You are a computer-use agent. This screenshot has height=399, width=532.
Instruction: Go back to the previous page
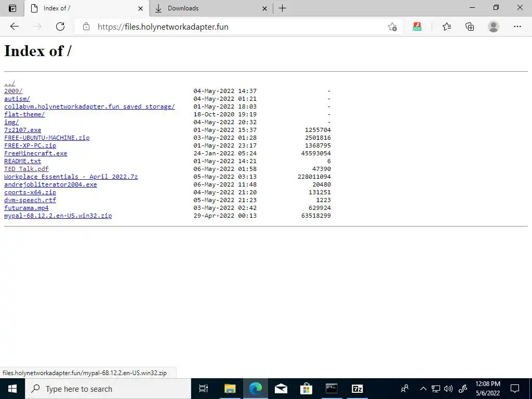pos(14,26)
